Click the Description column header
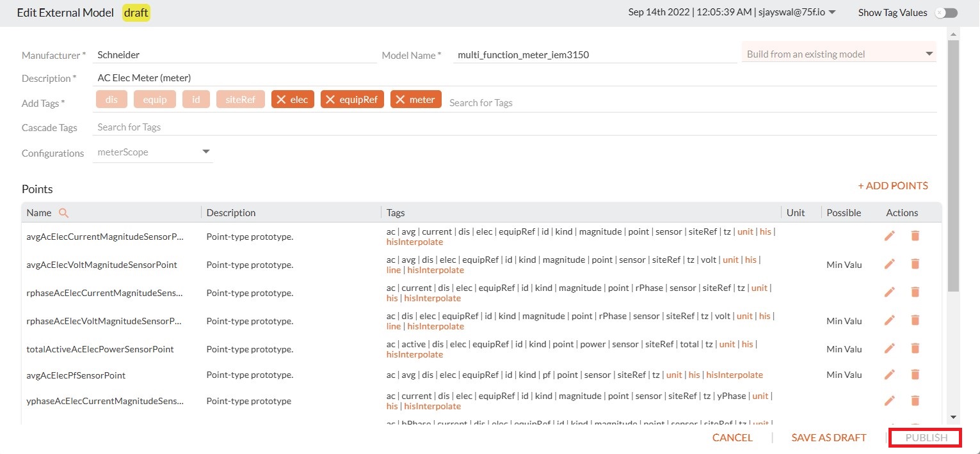The image size is (980, 454). (231, 213)
